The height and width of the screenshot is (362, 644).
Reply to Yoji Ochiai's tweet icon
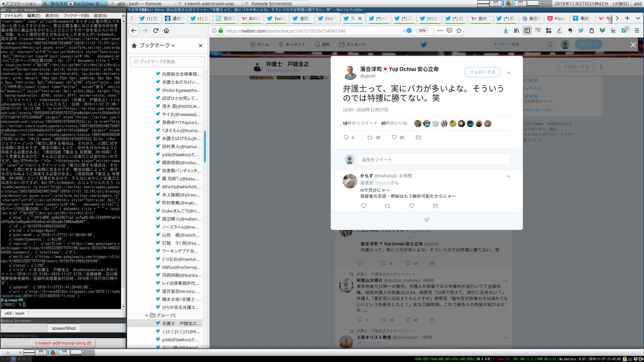click(346, 138)
